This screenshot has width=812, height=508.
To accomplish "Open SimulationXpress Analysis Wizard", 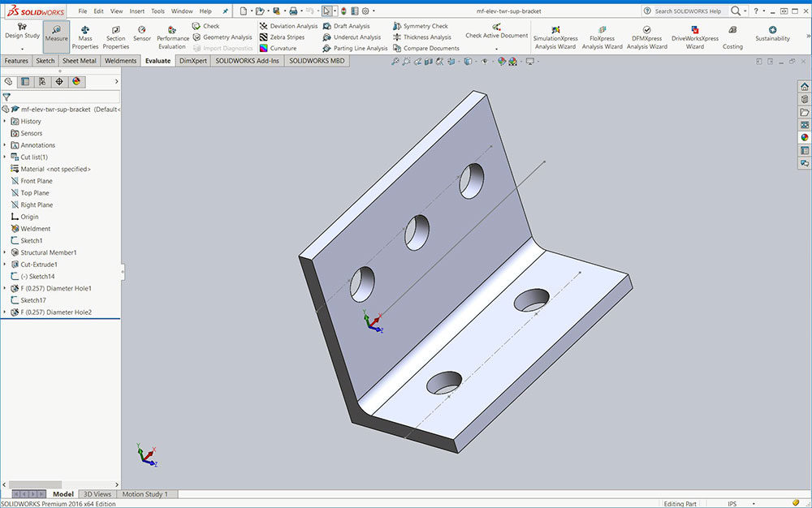I will coord(554,37).
